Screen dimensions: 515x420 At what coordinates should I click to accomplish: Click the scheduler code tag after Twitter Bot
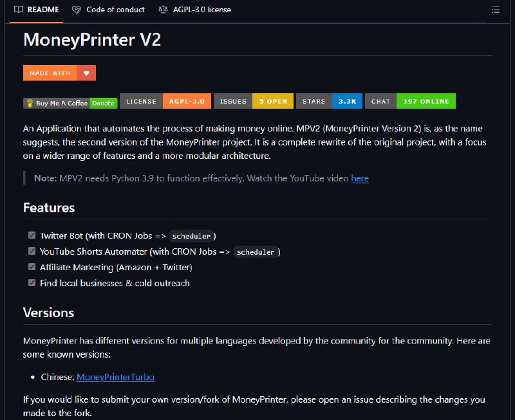point(191,236)
